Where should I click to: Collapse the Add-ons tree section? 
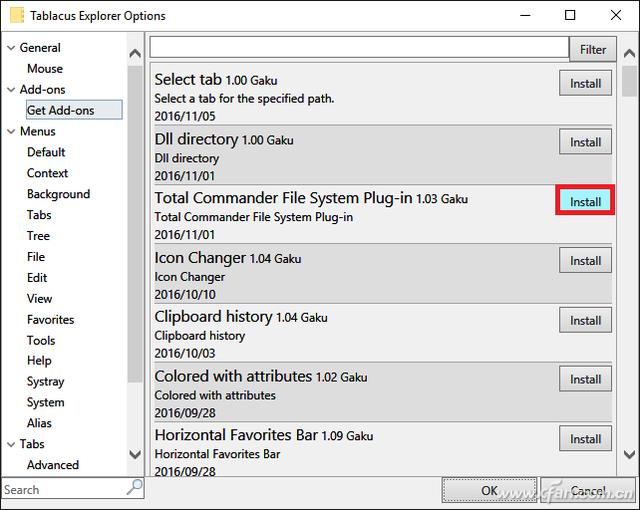[x=11, y=89]
